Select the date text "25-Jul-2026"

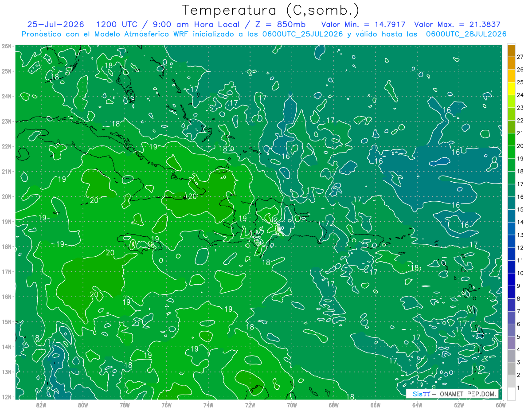point(56,24)
